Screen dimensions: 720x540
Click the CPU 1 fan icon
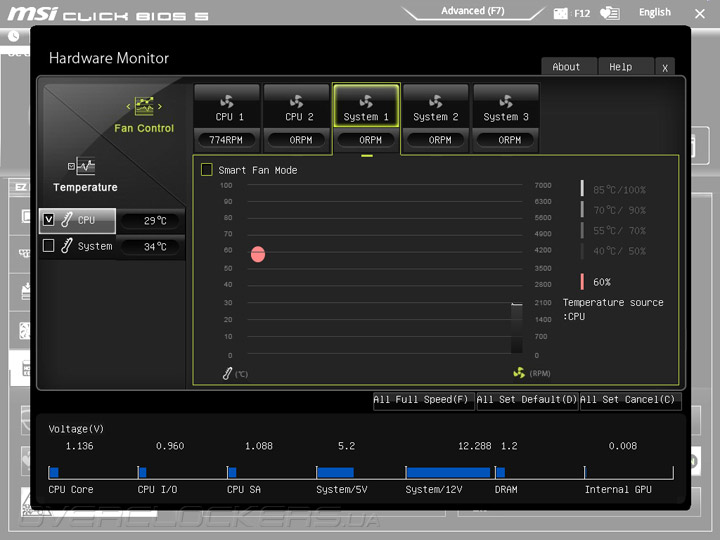coord(227,101)
